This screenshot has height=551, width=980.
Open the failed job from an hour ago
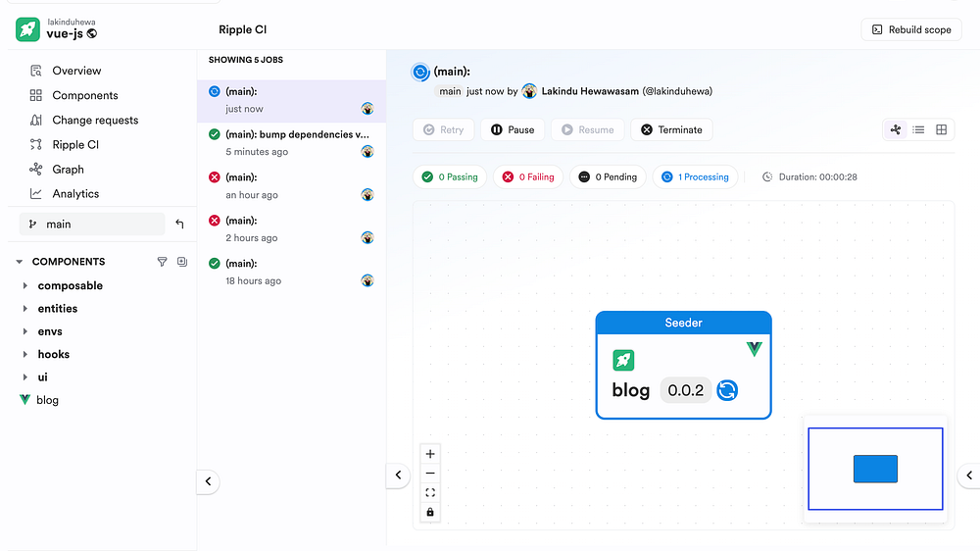tap(291, 185)
